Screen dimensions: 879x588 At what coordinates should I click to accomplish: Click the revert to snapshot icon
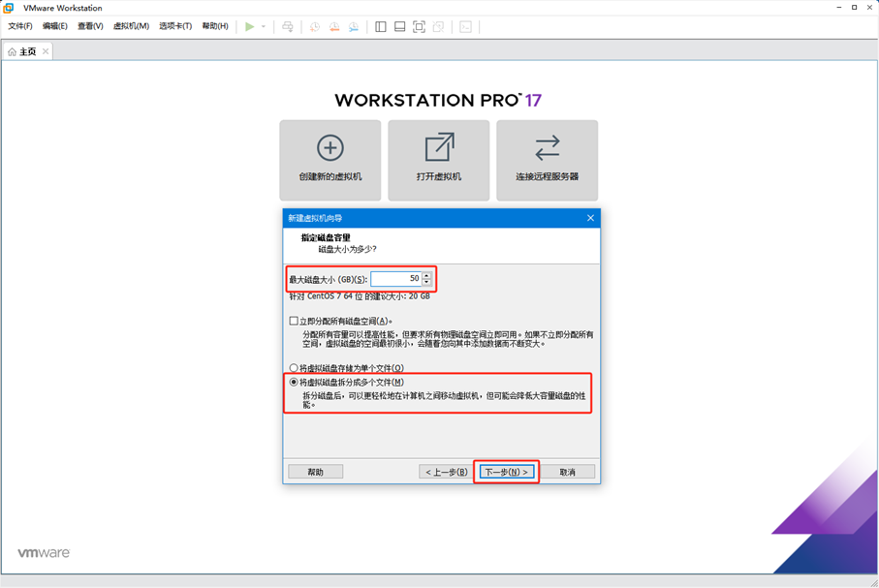[334, 26]
